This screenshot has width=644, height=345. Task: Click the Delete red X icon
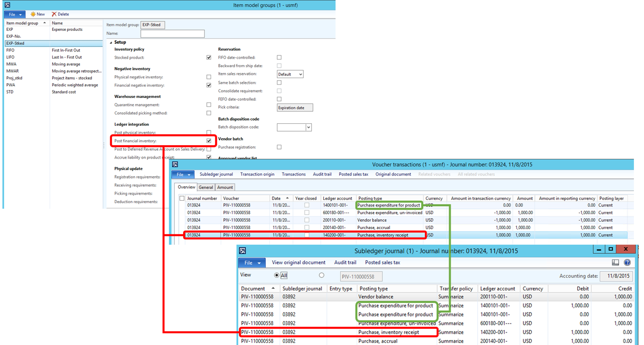coord(54,14)
